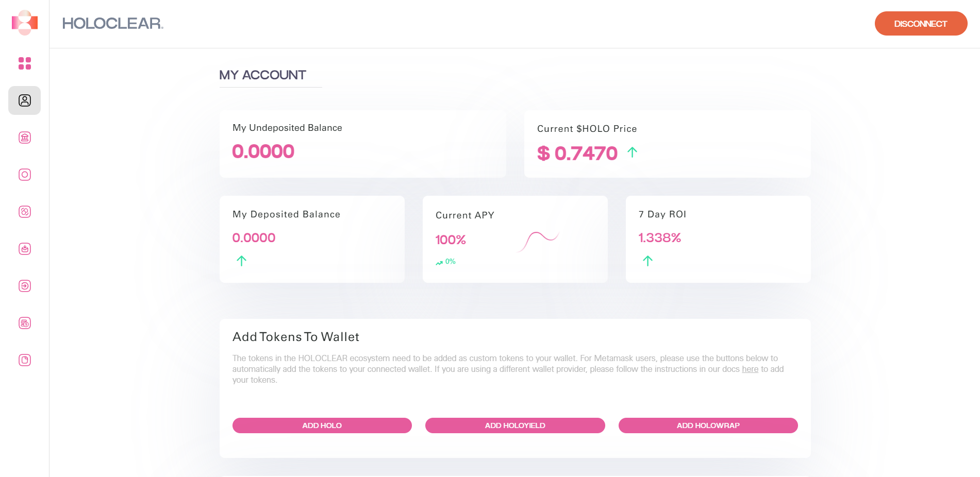The height and width of the screenshot is (477, 980).
Task: Click the green arrow beside $HOLO price
Action: (632, 152)
